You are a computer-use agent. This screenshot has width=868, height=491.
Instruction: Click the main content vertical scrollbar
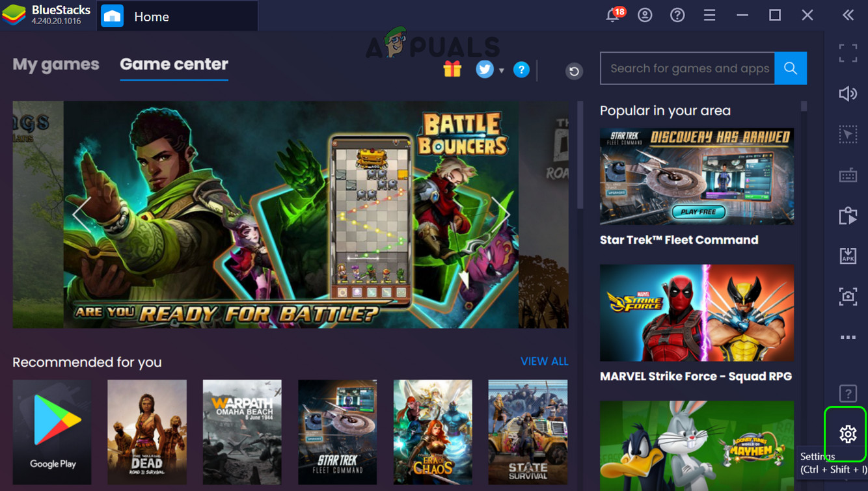click(580, 155)
